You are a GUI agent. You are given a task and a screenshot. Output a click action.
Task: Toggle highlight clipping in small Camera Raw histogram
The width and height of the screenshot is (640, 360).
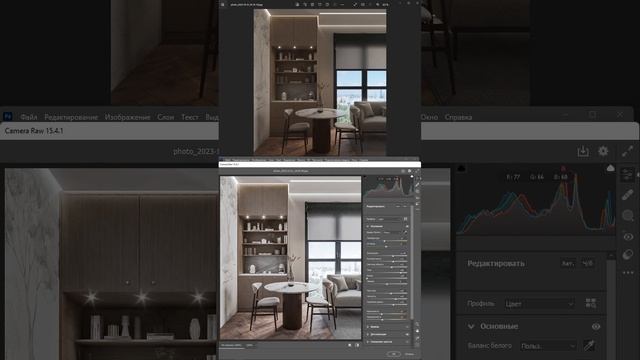pos(412,176)
